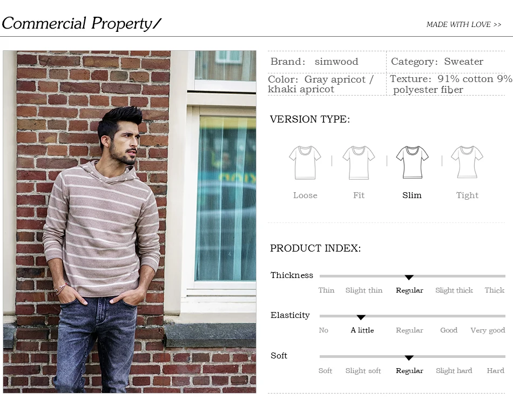Click the Commercial Property heading
The height and width of the screenshot is (420, 513).
[82, 24]
